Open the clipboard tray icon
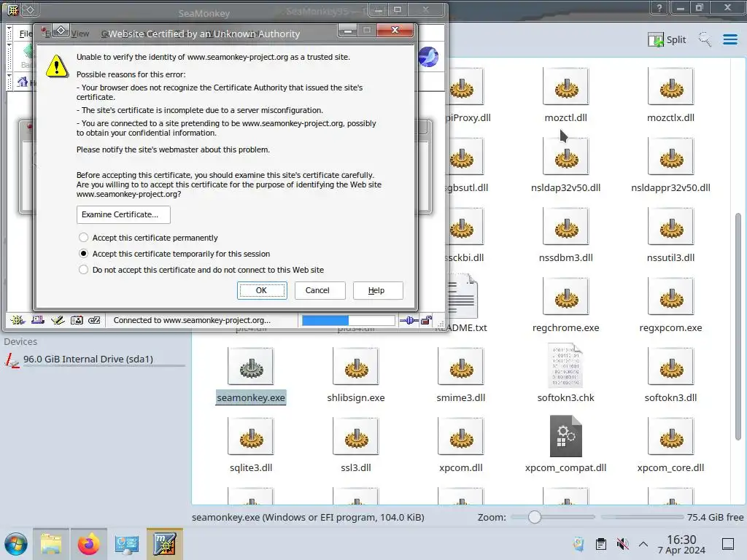The image size is (747, 560). [601, 544]
